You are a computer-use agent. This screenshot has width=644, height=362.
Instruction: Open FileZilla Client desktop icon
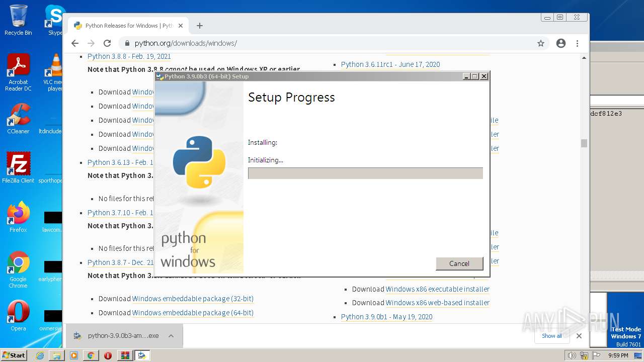click(x=18, y=168)
